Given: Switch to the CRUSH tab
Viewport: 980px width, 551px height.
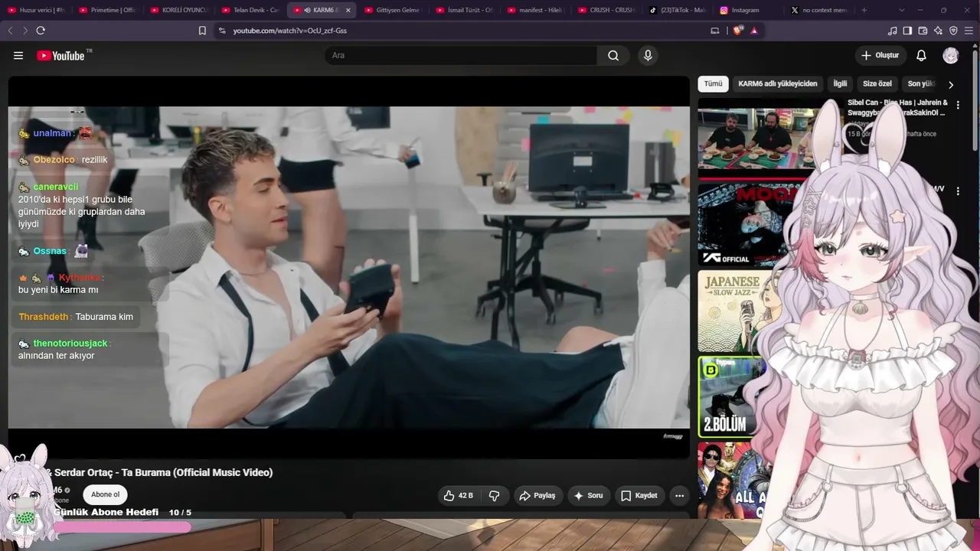Looking at the screenshot, I should click(x=607, y=10).
